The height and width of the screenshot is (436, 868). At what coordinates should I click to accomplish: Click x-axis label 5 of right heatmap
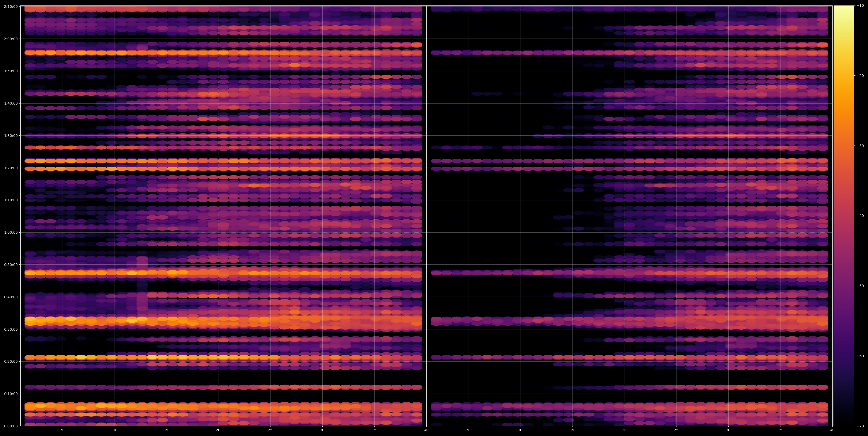click(468, 430)
